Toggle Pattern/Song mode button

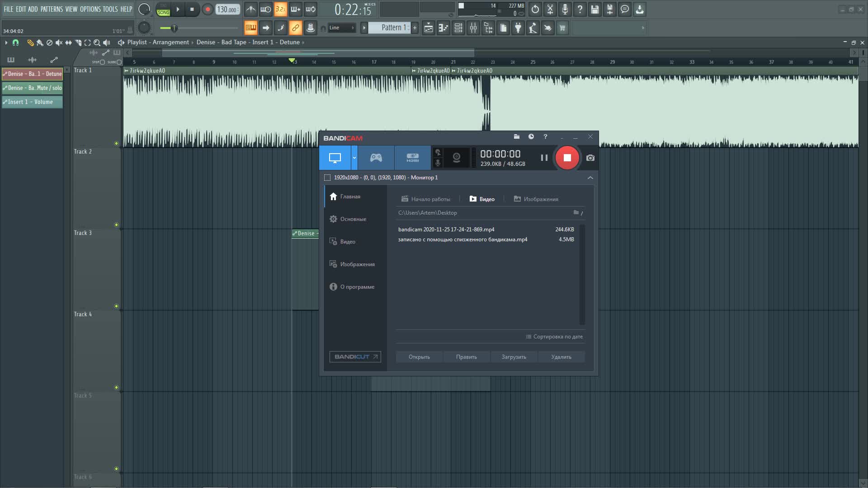point(163,9)
